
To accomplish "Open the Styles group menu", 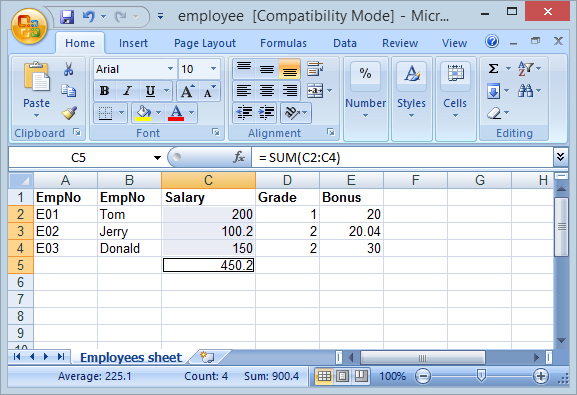I will coord(411,99).
